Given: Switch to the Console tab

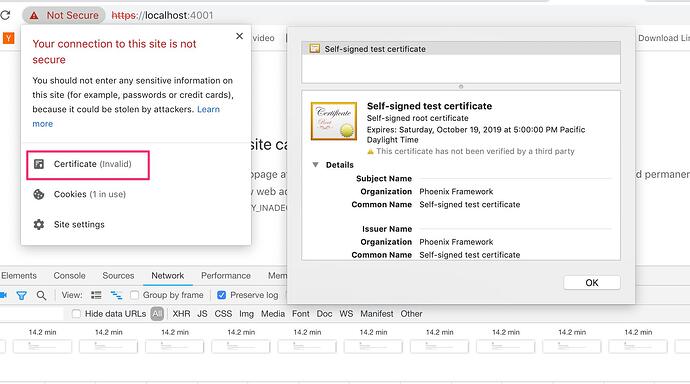Looking at the screenshot, I should coord(70,276).
